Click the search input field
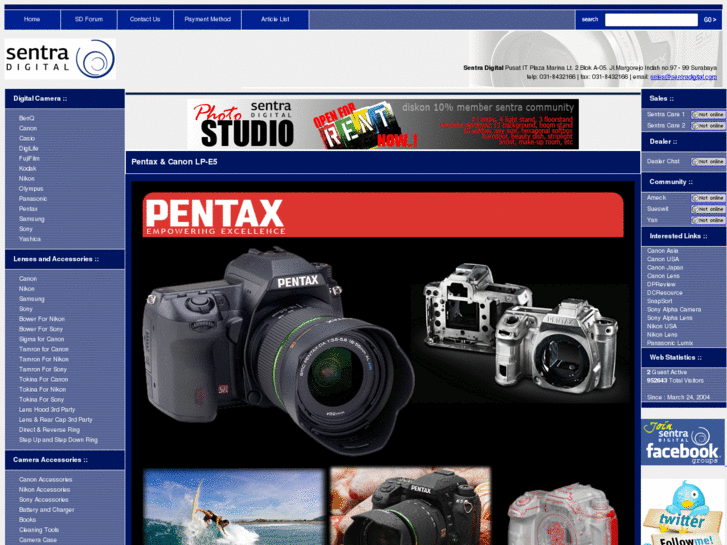 [x=651, y=19]
